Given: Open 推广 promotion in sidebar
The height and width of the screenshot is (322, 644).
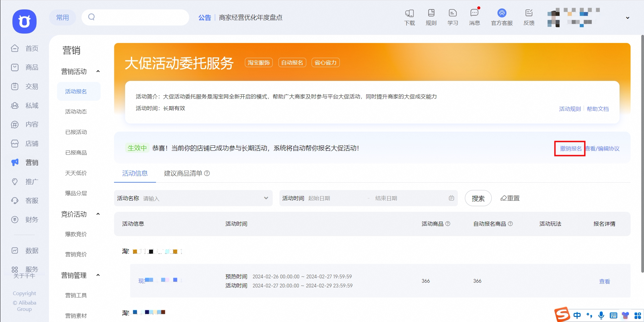Looking at the screenshot, I should click(x=25, y=182).
